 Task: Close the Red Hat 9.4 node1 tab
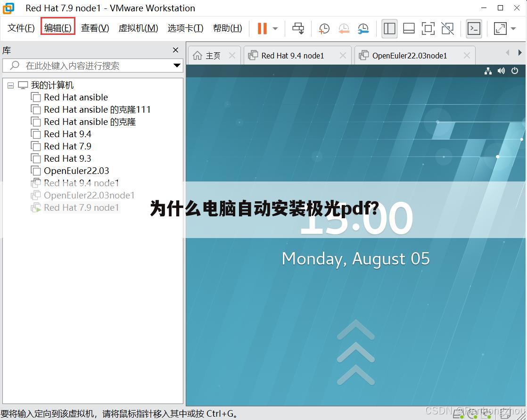(343, 56)
